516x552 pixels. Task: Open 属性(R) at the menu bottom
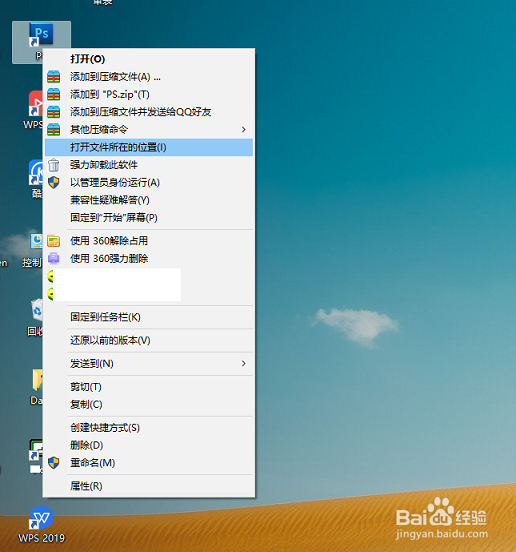(x=149, y=486)
